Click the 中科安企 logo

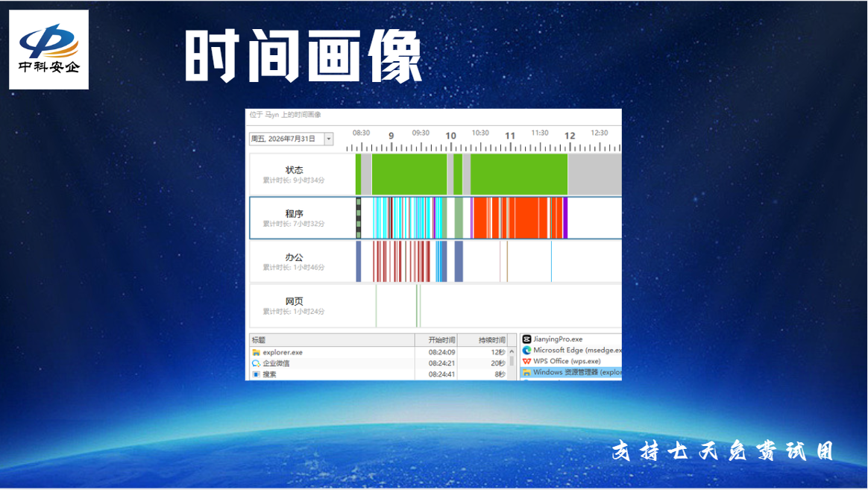[x=48, y=49]
